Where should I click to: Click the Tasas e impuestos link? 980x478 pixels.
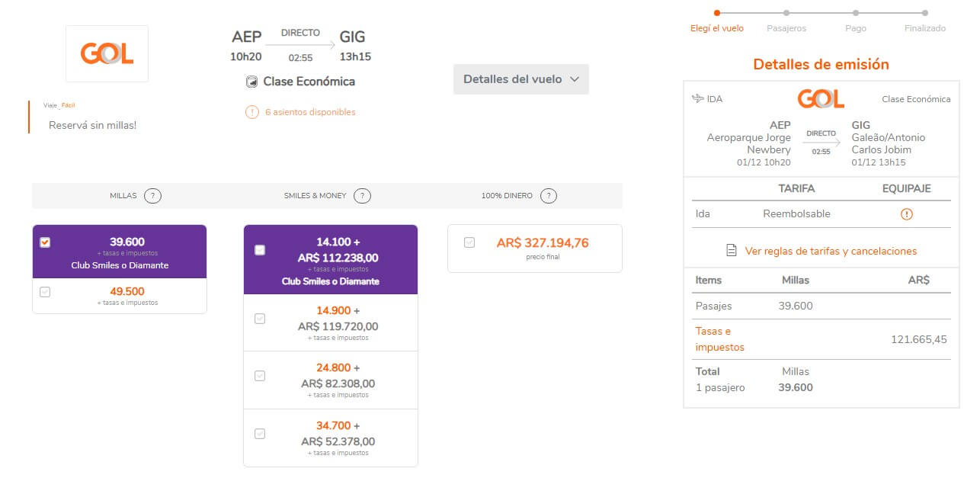click(x=720, y=339)
